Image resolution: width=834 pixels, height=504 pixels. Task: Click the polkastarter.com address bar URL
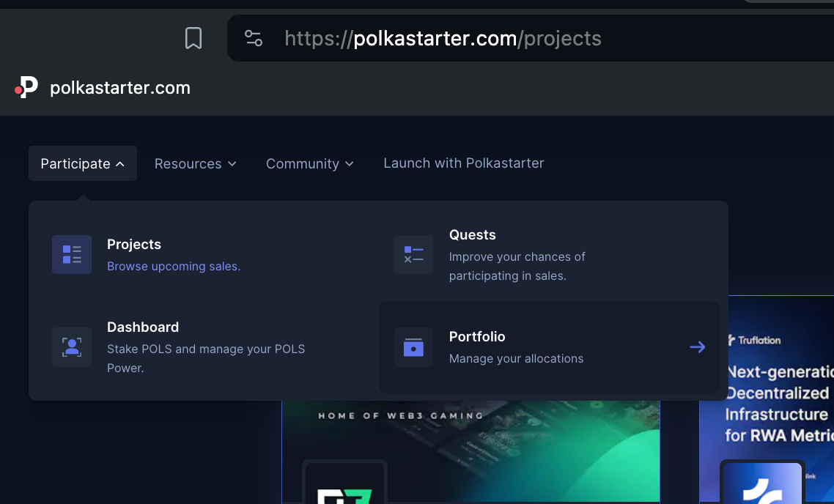tap(443, 38)
